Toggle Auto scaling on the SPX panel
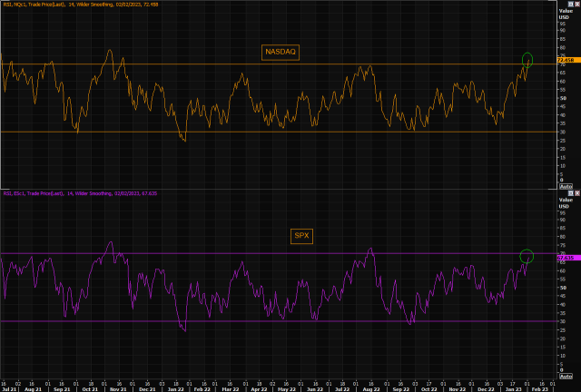This screenshot has height=392, width=581. pos(566,376)
